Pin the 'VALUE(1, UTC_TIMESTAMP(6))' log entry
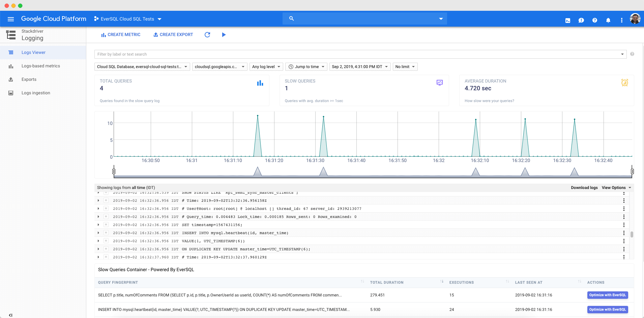 (106, 241)
